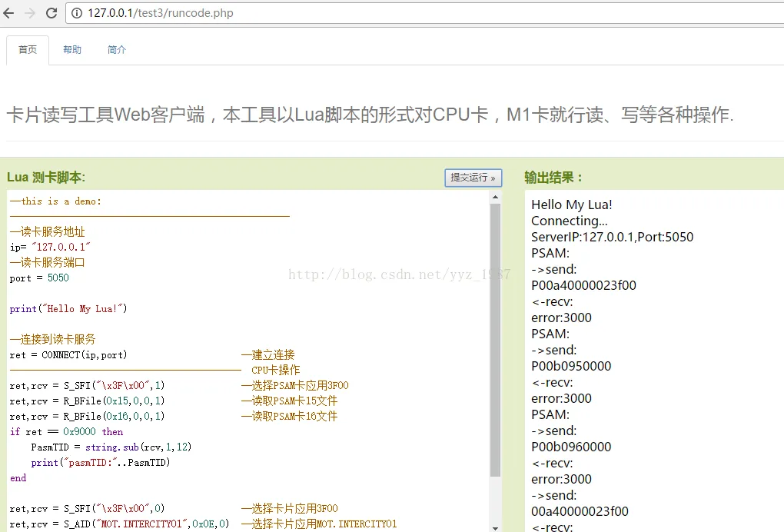Click the script editor scrollbar thumb
Image resolution: width=784 pixels, height=532 pixels.
coord(495,340)
